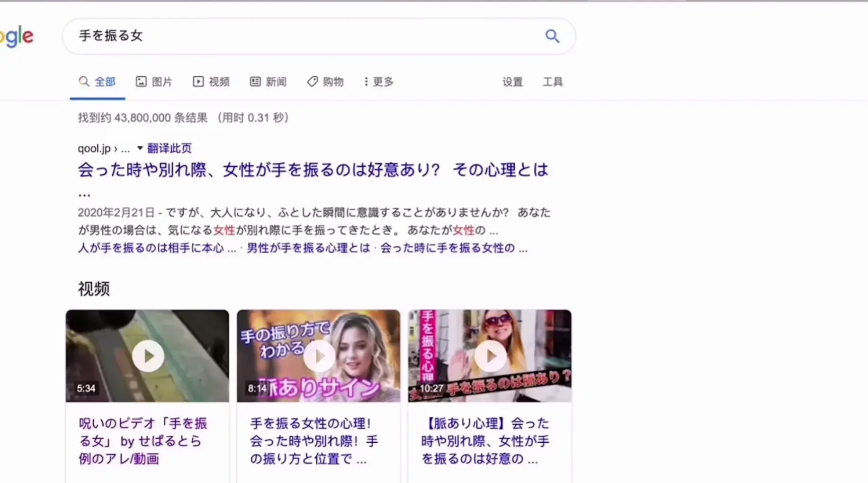The image size is (868, 483).
Task: Click the result count 找到约 43,800,000 条结果
Action: (x=143, y=117)
